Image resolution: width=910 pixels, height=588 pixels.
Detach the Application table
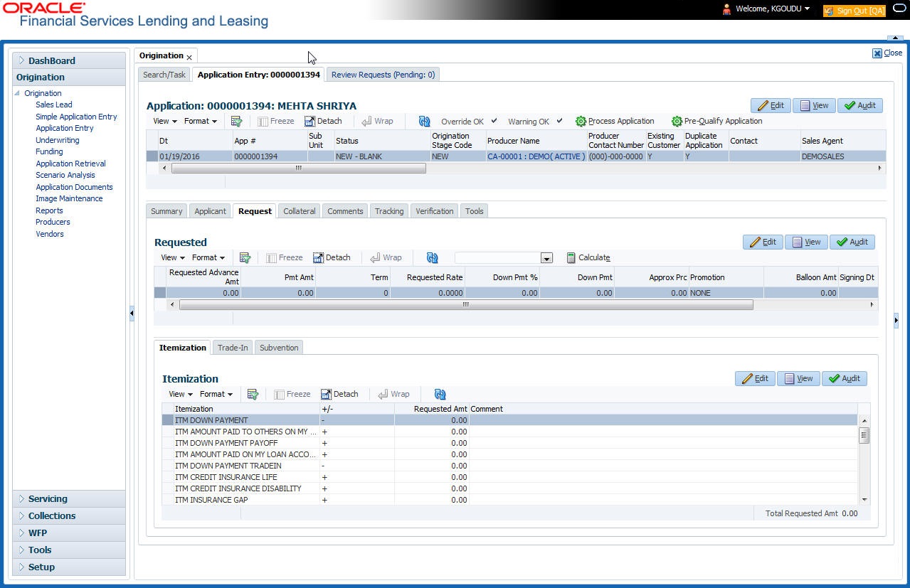pos(323,121)
